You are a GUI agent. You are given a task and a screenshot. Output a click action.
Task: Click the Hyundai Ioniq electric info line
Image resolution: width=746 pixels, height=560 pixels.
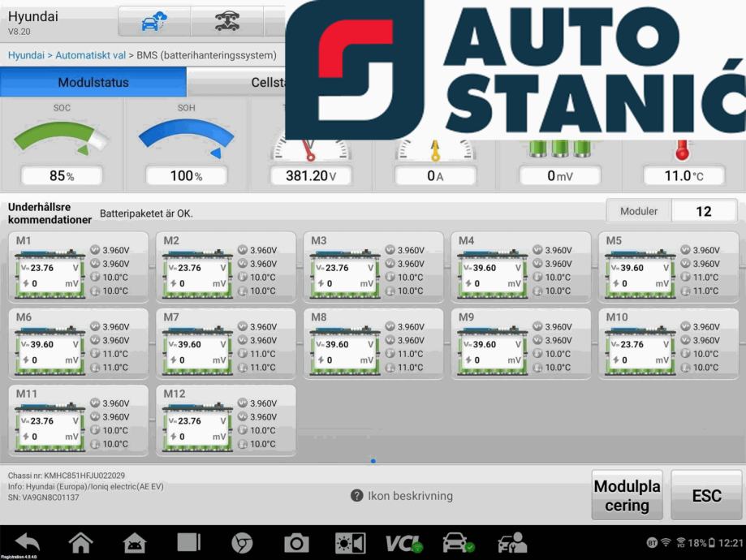coord(85,486)
